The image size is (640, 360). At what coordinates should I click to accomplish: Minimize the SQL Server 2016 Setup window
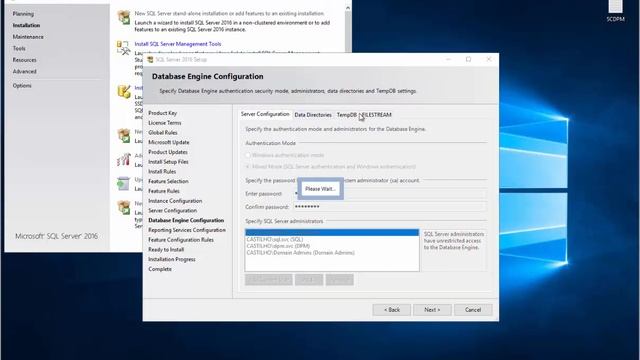point(449,59)
